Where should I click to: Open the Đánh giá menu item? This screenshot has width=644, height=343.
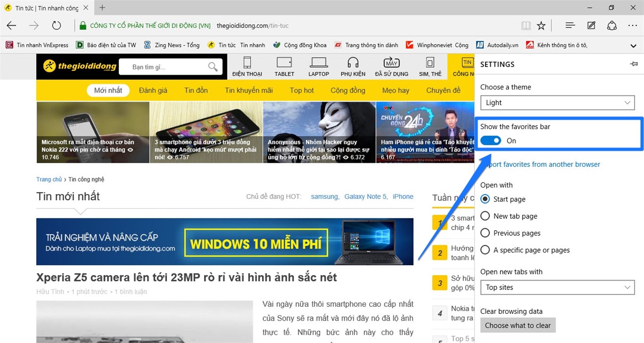tap(153, 90)
